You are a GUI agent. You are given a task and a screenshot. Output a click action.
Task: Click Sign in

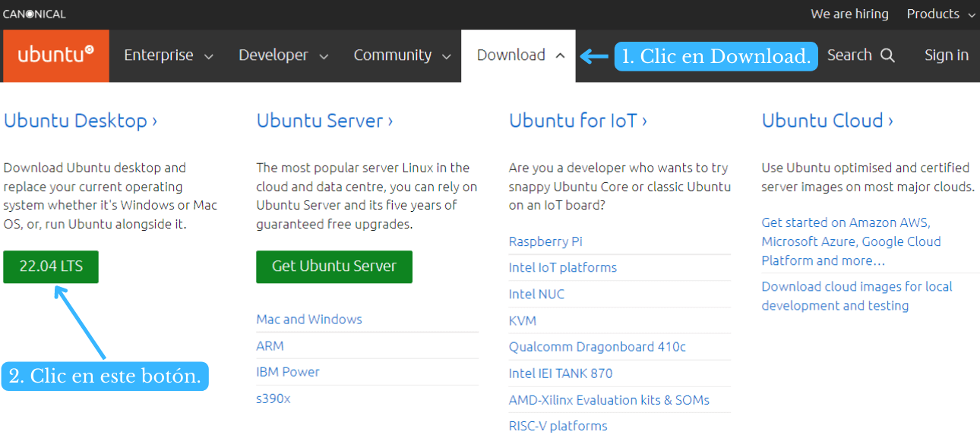click(x=946, y=55)
